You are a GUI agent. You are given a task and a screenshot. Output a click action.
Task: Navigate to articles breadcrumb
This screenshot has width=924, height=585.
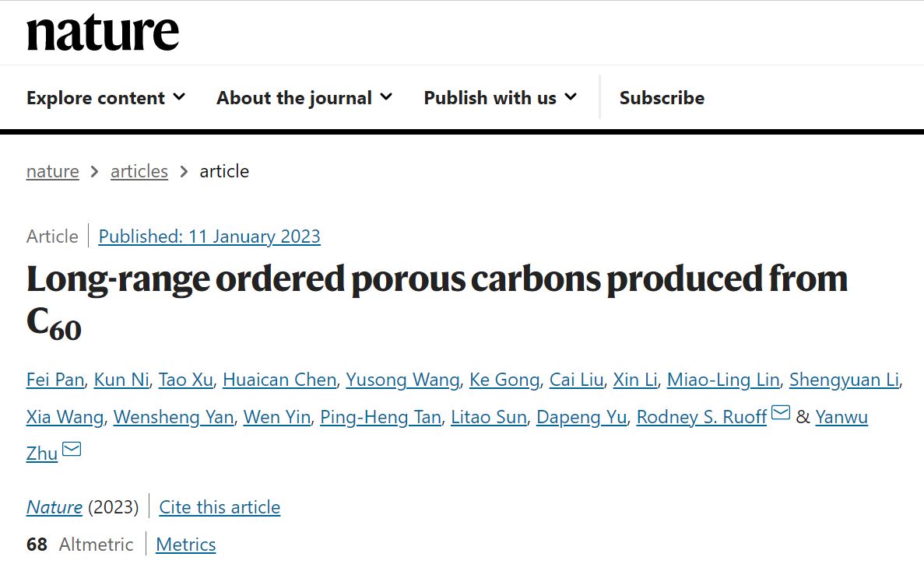(139, 171)
